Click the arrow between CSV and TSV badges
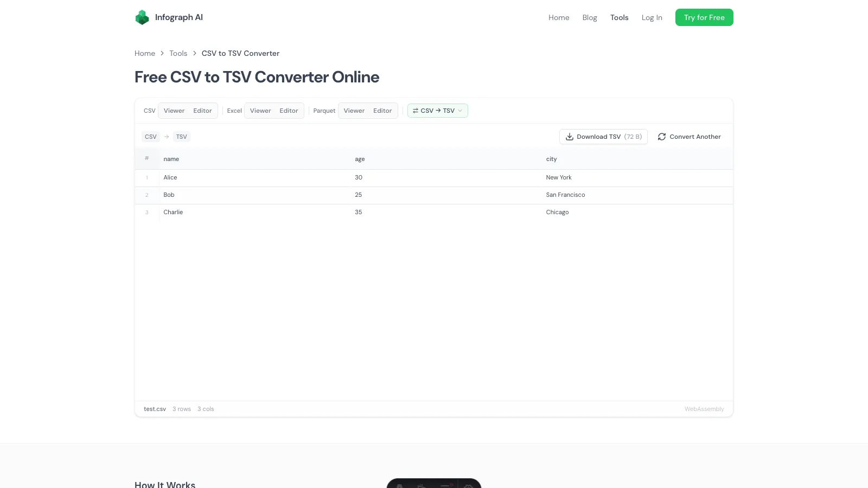Image resolution: width=868 pixels, height=488 pixels. click(x=167, y=137)
